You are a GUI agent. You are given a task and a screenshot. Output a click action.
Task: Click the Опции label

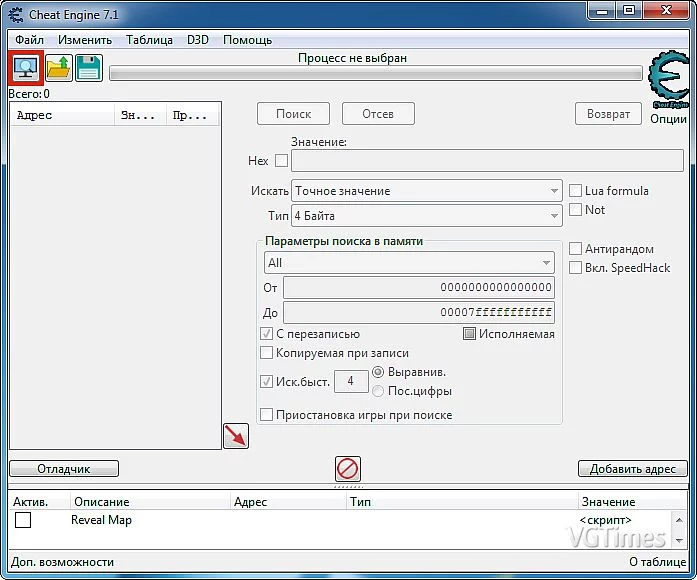point(669,119)
